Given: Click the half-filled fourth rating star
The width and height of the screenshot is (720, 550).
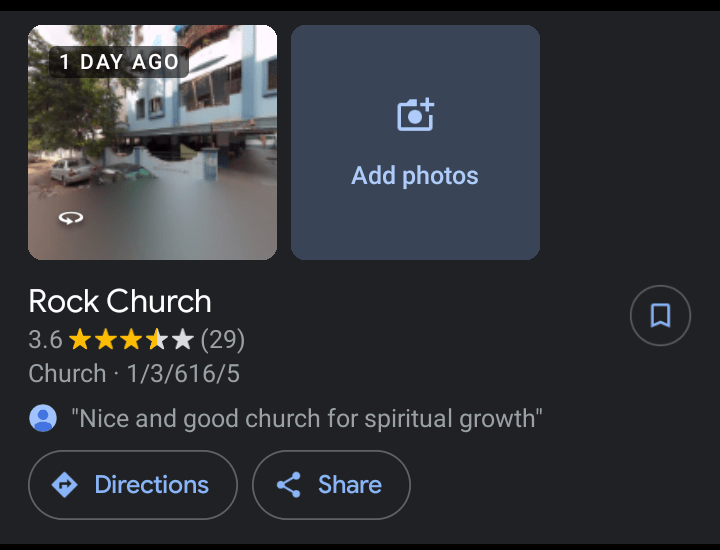Looking at the screenshot, I should tap(156, 340).
